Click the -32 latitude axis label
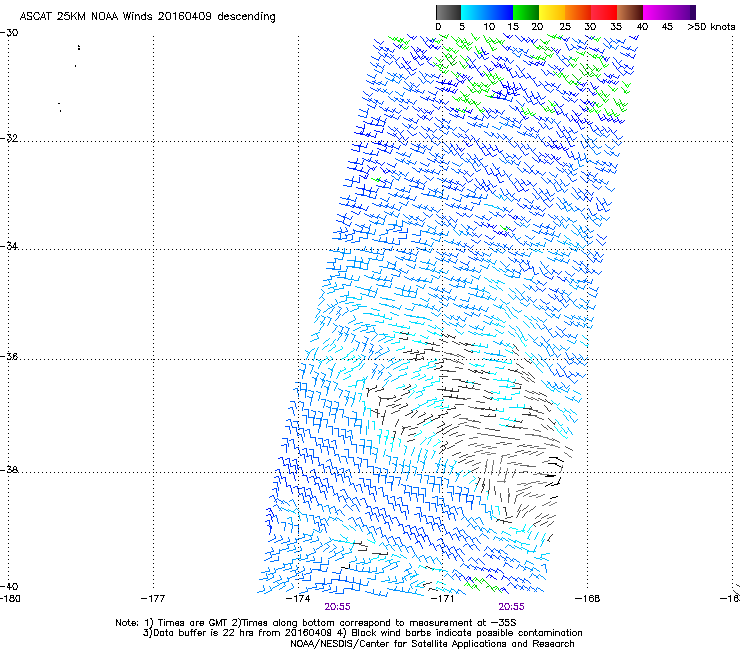The image size is (740, 650). click(9, 138)
